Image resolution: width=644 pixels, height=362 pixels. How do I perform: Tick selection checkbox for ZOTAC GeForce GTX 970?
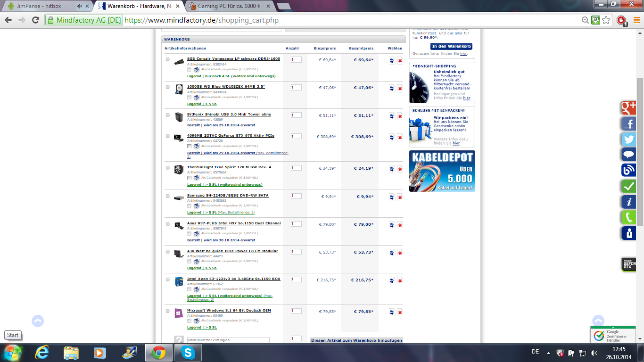point(167,136)
